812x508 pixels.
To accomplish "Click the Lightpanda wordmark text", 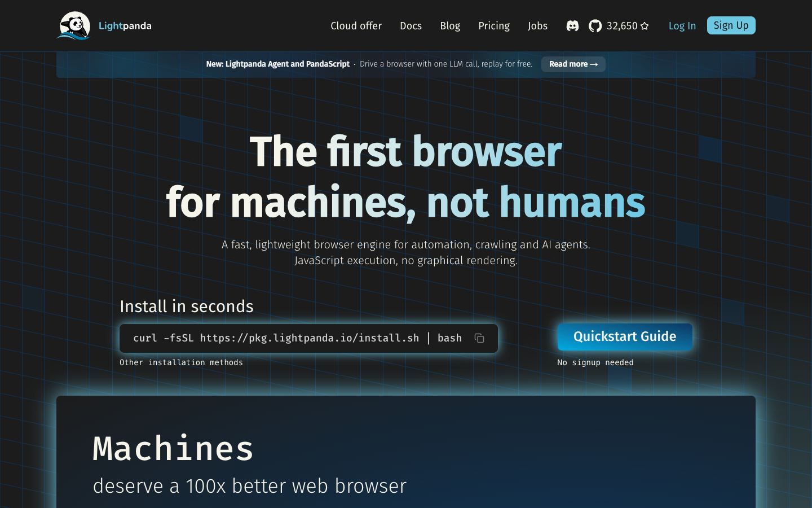I will pos(125,26).
